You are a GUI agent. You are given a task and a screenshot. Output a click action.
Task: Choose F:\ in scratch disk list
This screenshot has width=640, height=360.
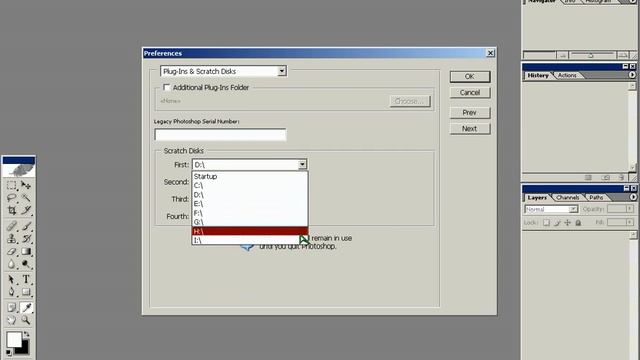[x=250, y=213]
